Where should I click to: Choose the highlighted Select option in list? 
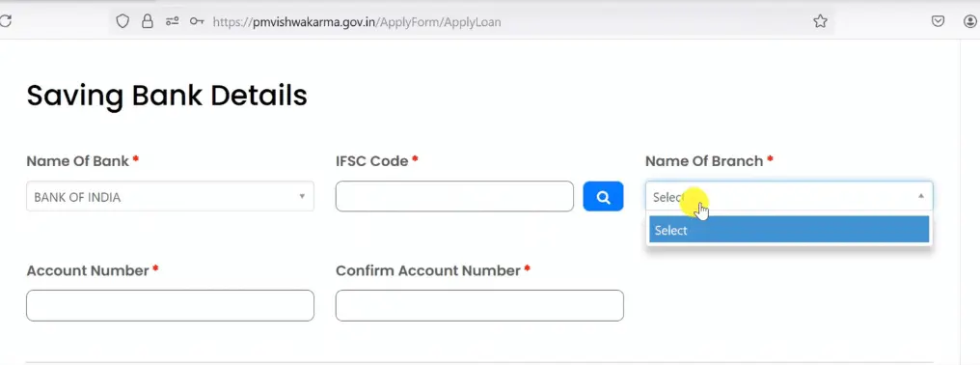click(x=789, y=230)
